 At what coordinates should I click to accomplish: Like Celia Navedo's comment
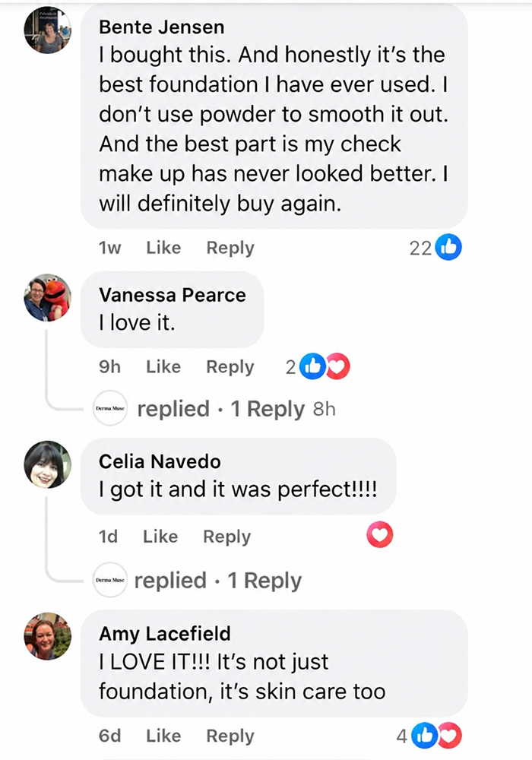coord(160,537)
